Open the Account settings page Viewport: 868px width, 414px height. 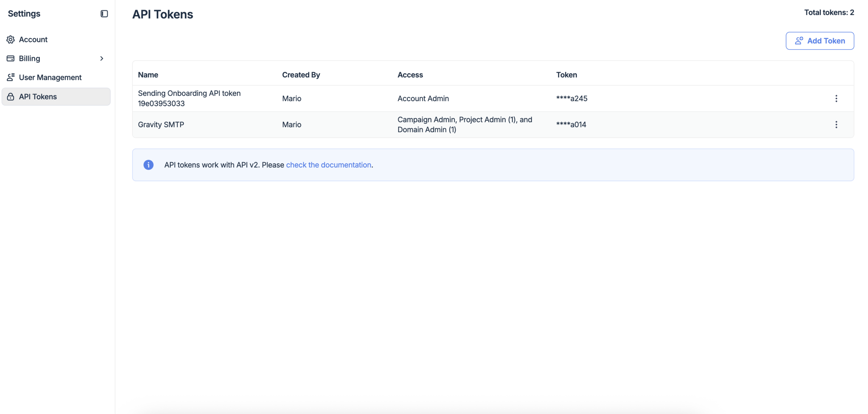pos(56,39)
